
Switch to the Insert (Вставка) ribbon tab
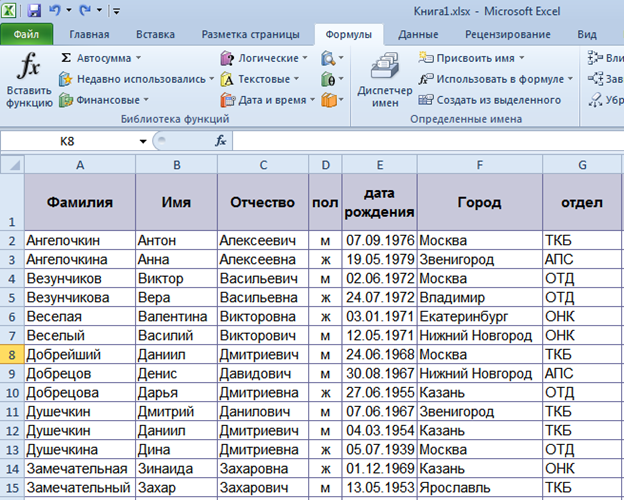[x=162, y=34]
